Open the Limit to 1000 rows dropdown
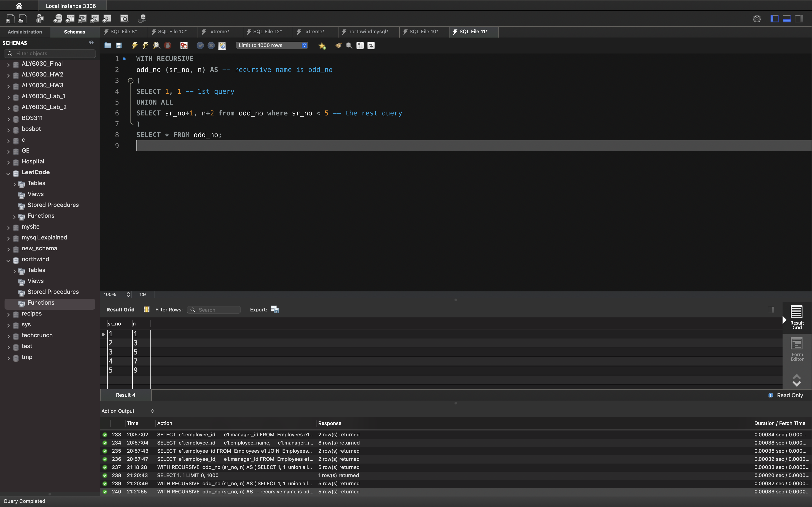This screenshot has width=812, height=507. coord(272,45)
